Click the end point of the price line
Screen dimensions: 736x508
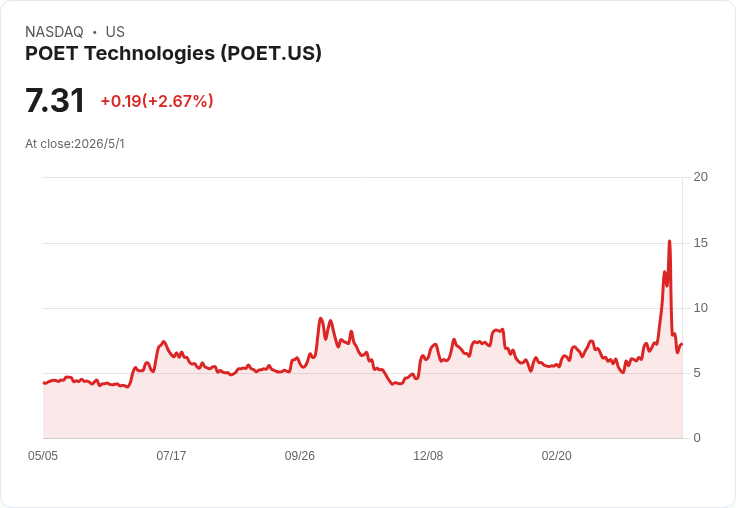(x=682, y=344)
